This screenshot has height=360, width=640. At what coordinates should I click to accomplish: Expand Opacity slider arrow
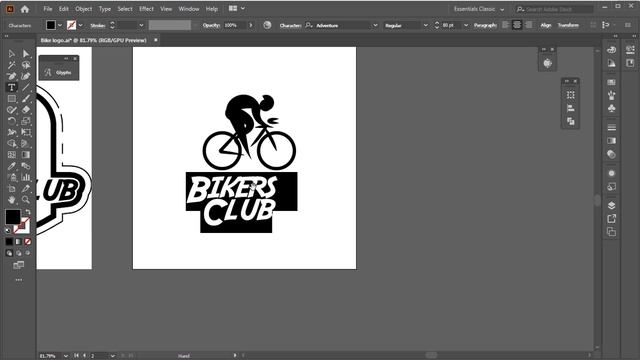coord(251,25)
